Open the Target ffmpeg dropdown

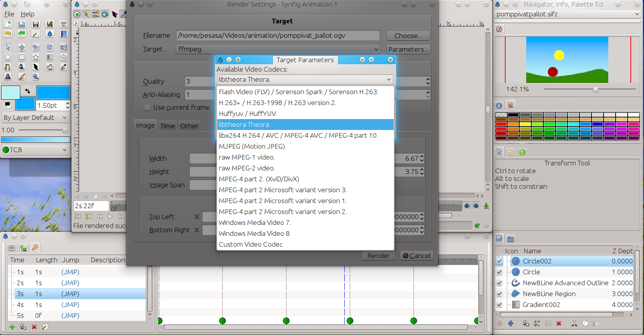tap(277, 49)
